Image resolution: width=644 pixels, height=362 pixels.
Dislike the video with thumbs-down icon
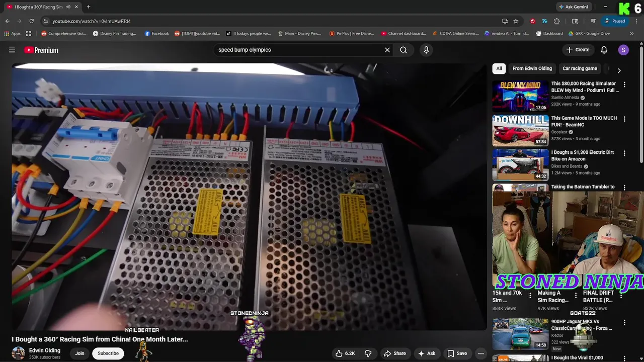[368, 353]
